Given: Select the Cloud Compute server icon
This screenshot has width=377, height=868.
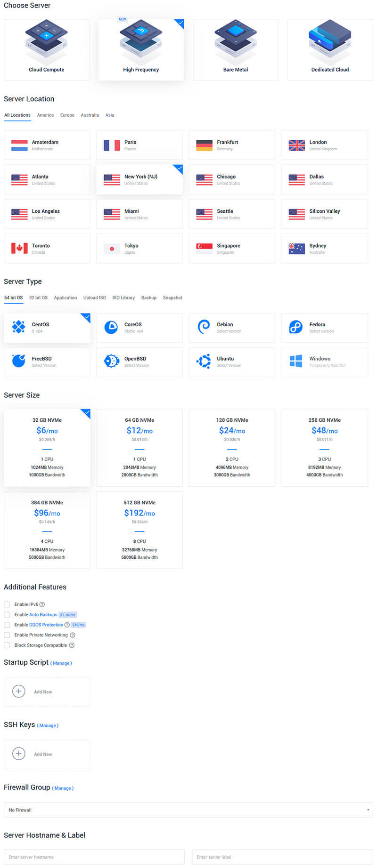Looking at the screenshot, I should [x=46, y=42].
